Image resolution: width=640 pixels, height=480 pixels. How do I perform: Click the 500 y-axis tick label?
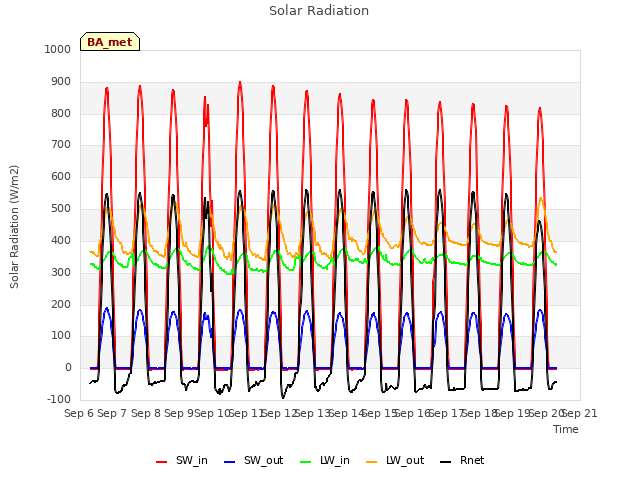click(x=61, y=208)
